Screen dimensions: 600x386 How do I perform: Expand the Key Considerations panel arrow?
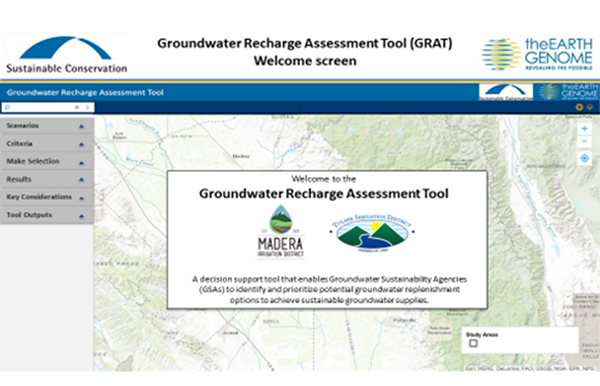(82, 198)
